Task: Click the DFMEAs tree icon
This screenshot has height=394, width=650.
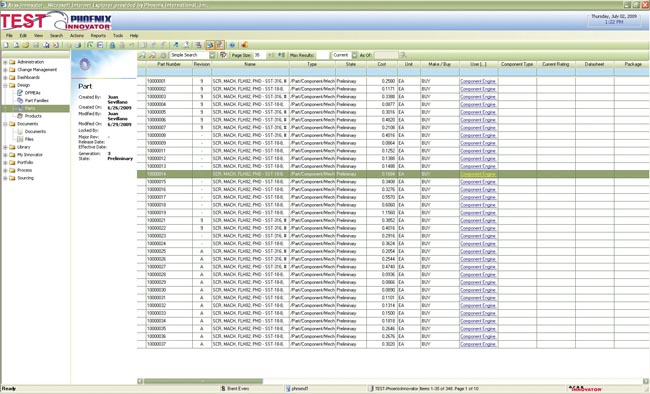Action: [x=20, y=93]
